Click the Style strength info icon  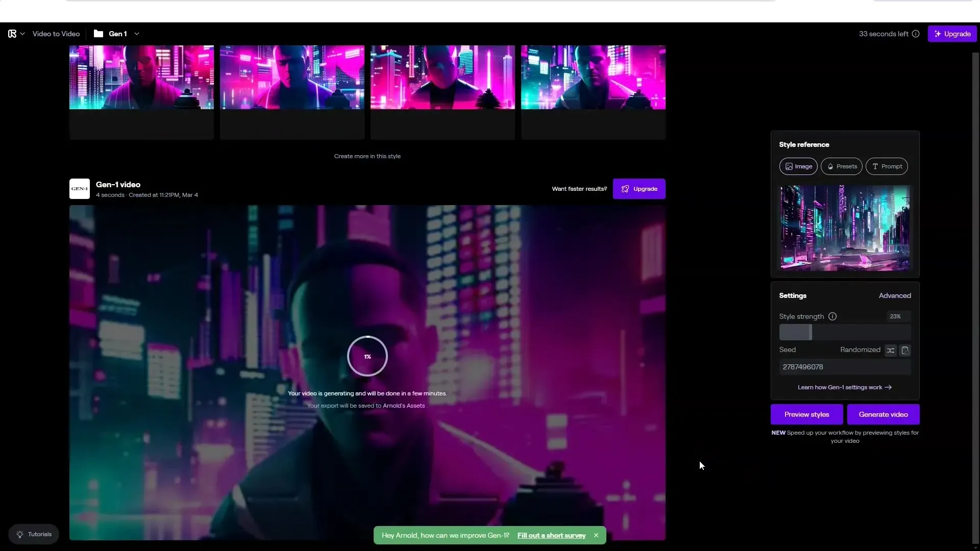[x=832, y=316]
